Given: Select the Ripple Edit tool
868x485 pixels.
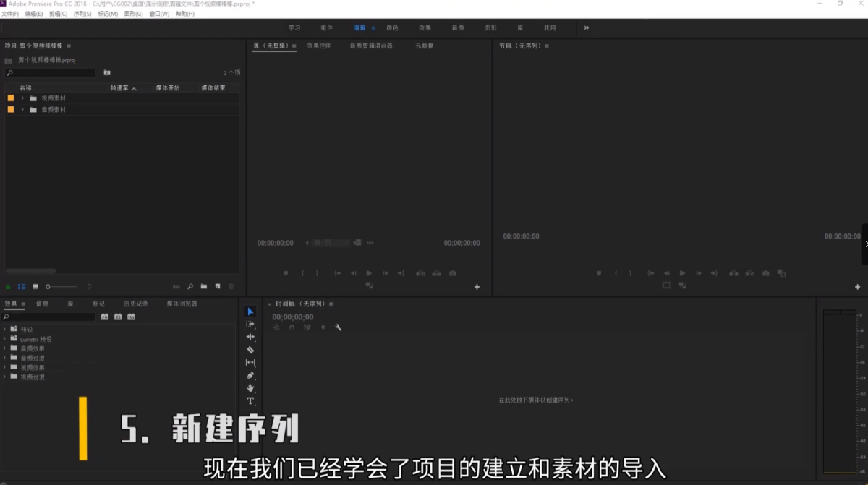Looking at the screenshot, I should point(250,337).
